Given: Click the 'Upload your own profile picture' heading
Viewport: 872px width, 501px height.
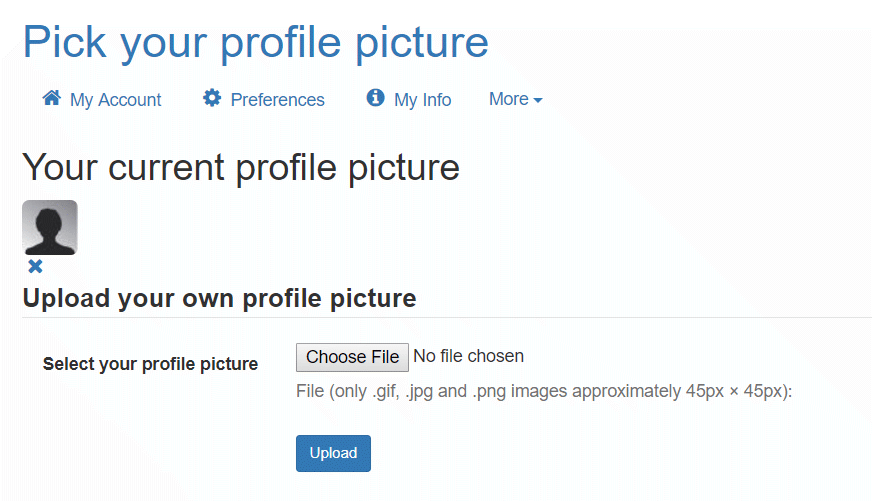Looking at the screenshot, I should pos(219,299).
